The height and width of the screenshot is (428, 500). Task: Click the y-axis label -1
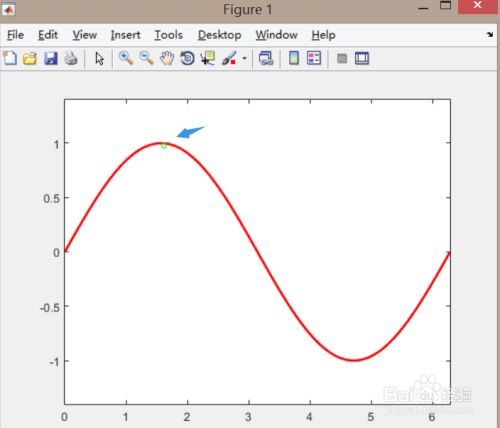pos(55,362)
